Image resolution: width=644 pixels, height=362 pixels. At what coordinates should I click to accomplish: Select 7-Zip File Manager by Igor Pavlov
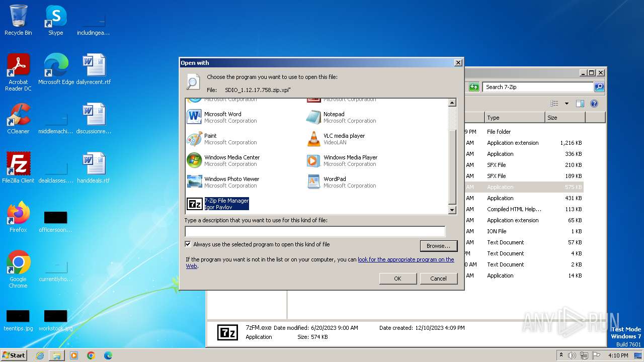coord(217,204)
